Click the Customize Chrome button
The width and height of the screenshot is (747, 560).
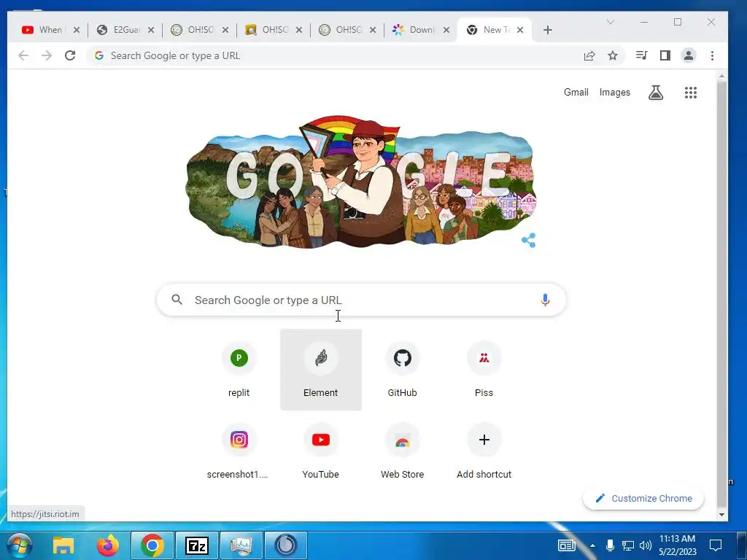tap(643, 499)
